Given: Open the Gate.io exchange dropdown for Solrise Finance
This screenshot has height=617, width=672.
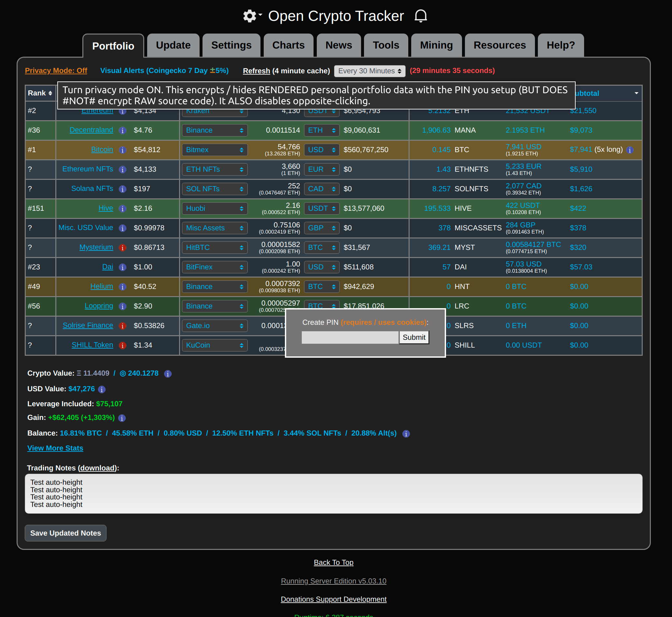Looking at the screenshot, I should [x=215, y=325].
